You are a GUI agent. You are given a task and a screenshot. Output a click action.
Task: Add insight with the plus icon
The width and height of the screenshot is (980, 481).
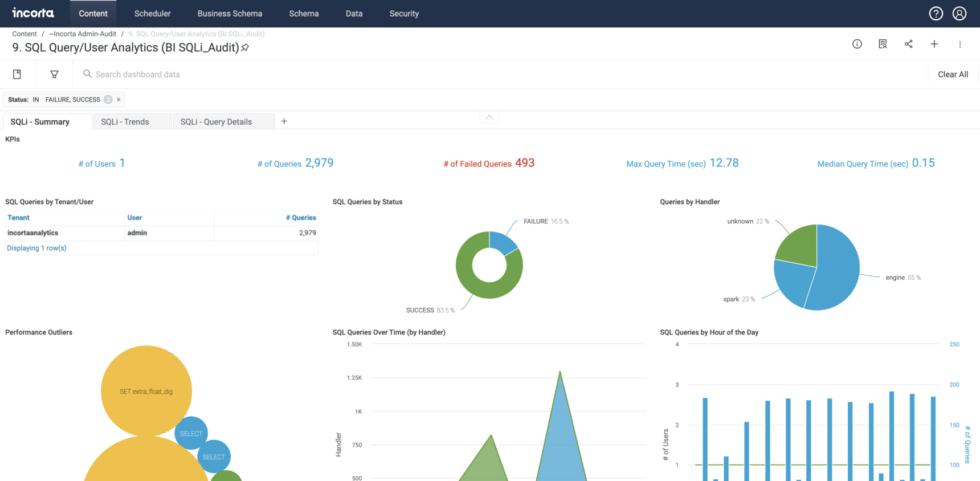(934, 44)
